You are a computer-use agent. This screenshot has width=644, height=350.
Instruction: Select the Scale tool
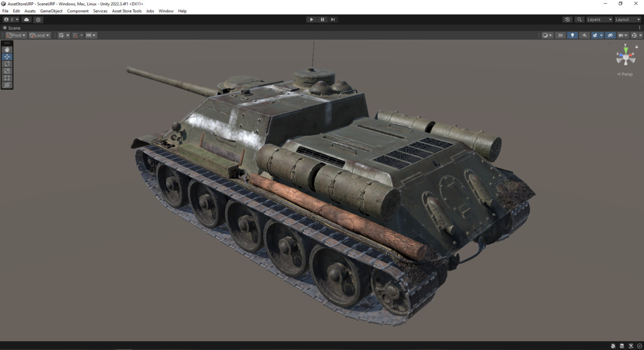point(7,70)
